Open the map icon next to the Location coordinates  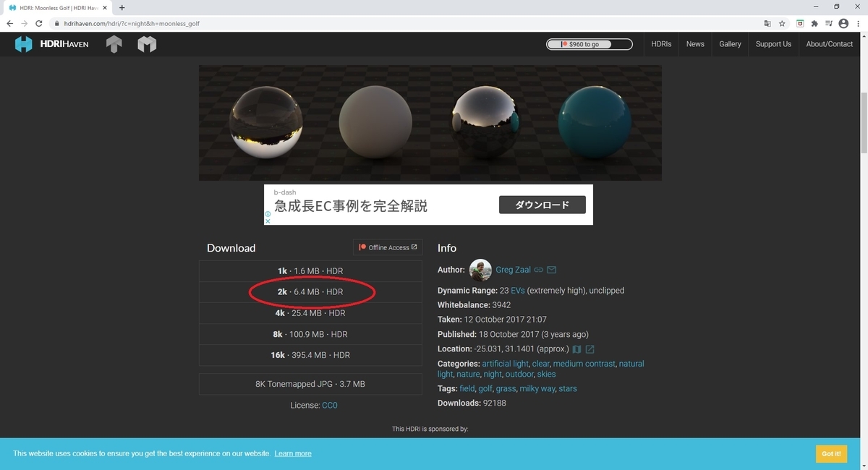[x=576, y=349]
